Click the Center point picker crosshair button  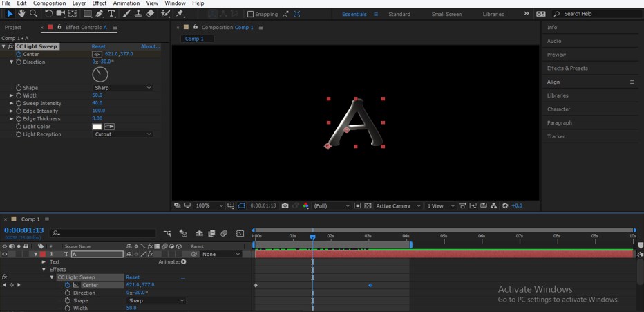(97, 54)
